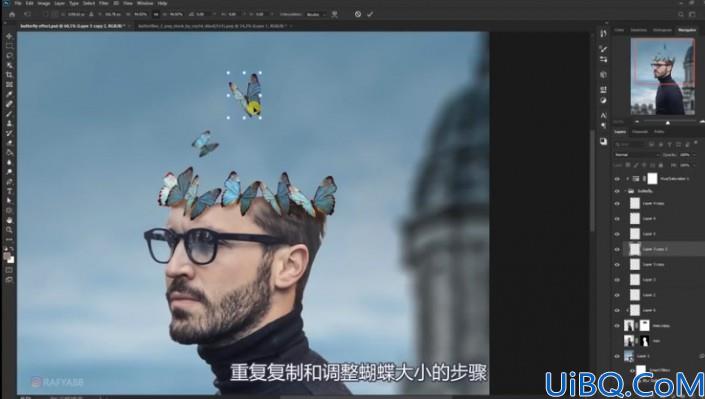The height and width of the screenshot is (399, 705).
Task: Open the Image menu
Action: click(44, 3)
